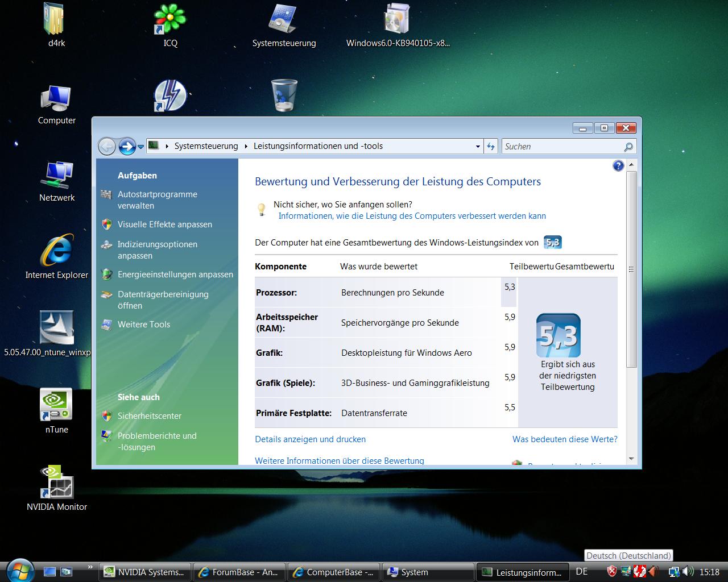
Task: Click the scrollbar down arrow
Action: point(631,459)
